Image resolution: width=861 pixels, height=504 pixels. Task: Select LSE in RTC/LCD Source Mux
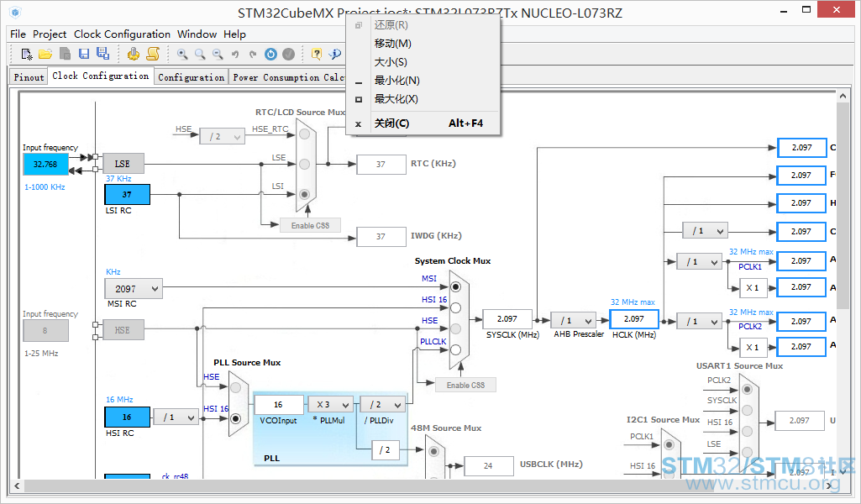(305, 164)
